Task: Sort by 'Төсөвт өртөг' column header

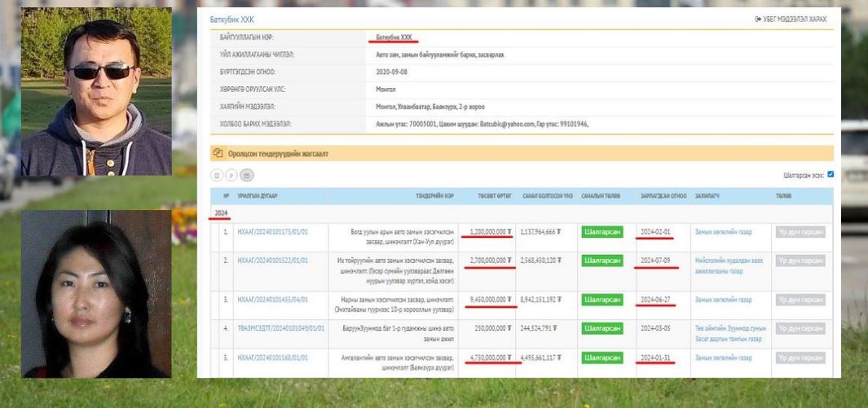Action: (x=495, y=196)
